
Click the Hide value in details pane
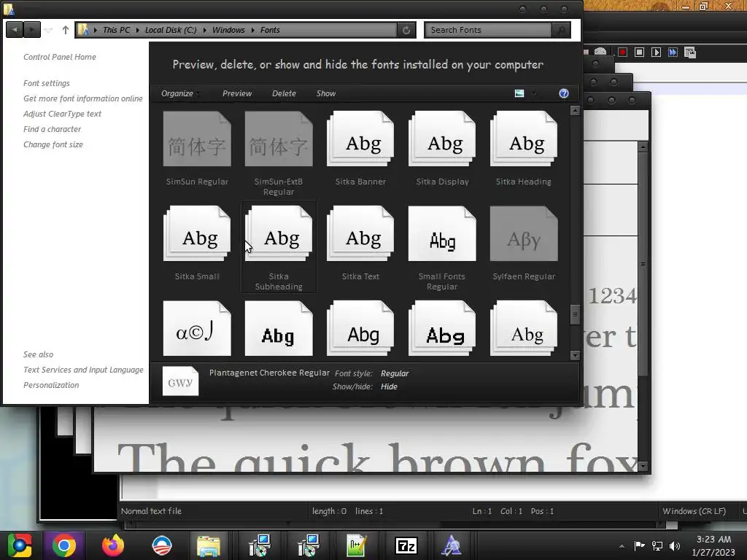click(389, 386)
